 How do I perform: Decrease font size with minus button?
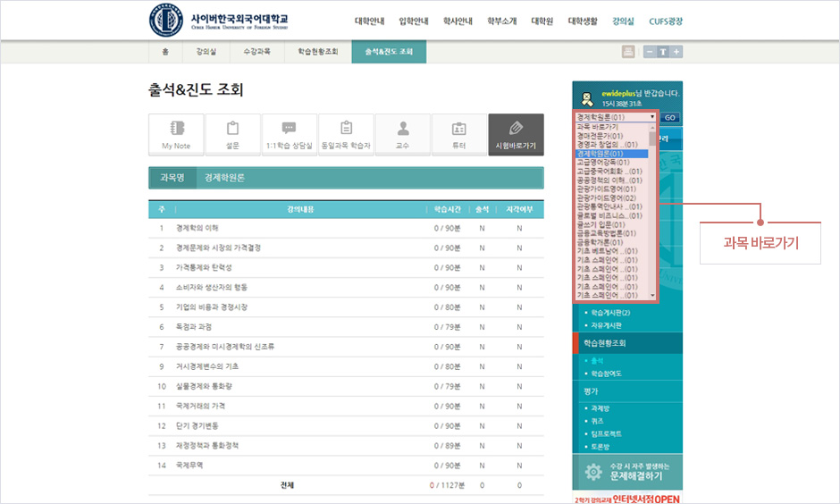[x=650, y=52]
